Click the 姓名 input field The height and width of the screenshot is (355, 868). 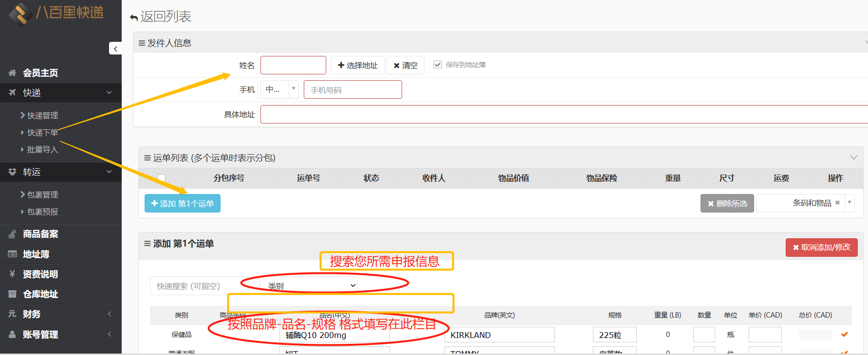click(293, 65)
